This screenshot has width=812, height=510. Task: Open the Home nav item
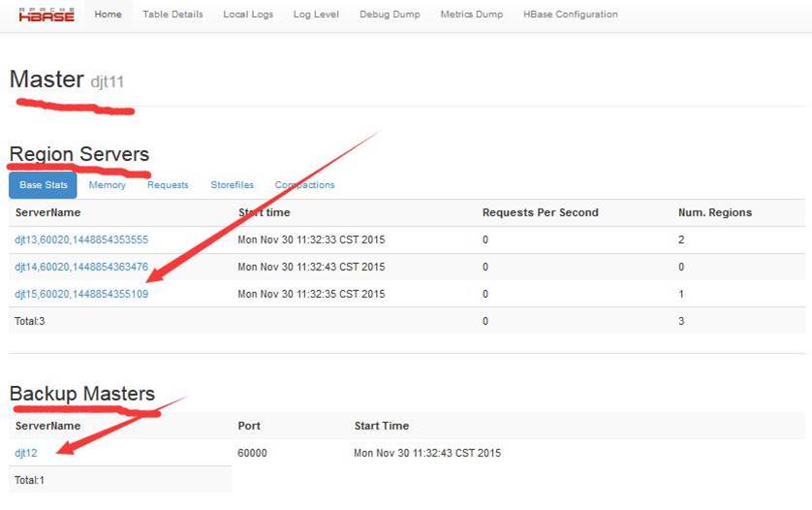click(108, 15)
